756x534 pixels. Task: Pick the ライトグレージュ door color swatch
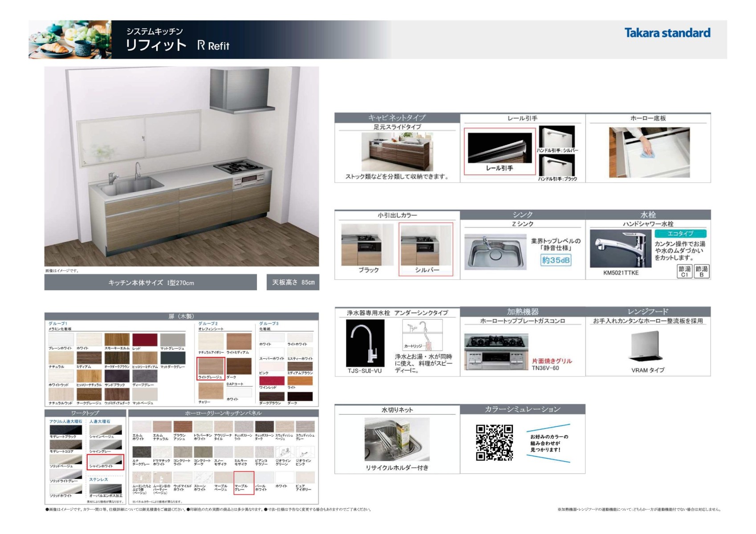click(x=211, y=367)
